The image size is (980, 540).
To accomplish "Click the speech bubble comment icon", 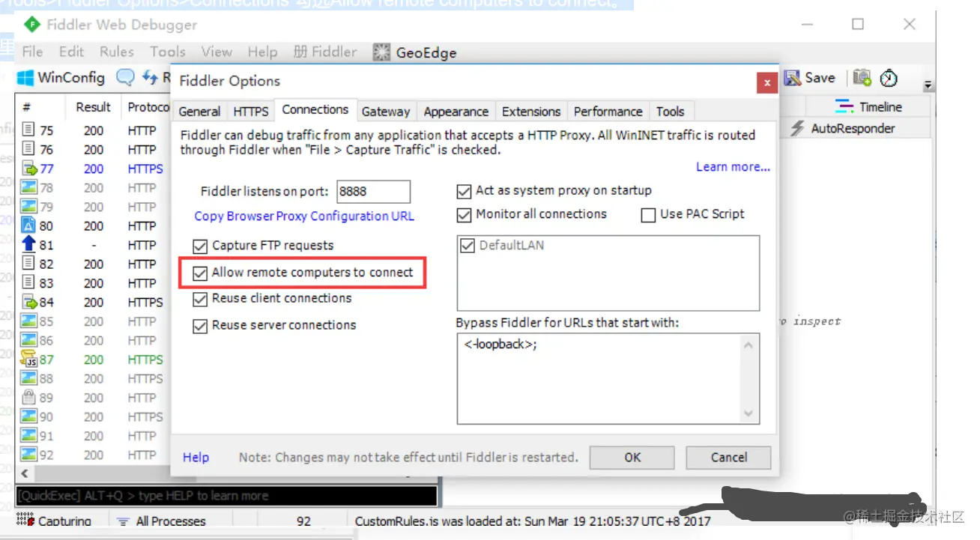I will [x=125, y=77].
